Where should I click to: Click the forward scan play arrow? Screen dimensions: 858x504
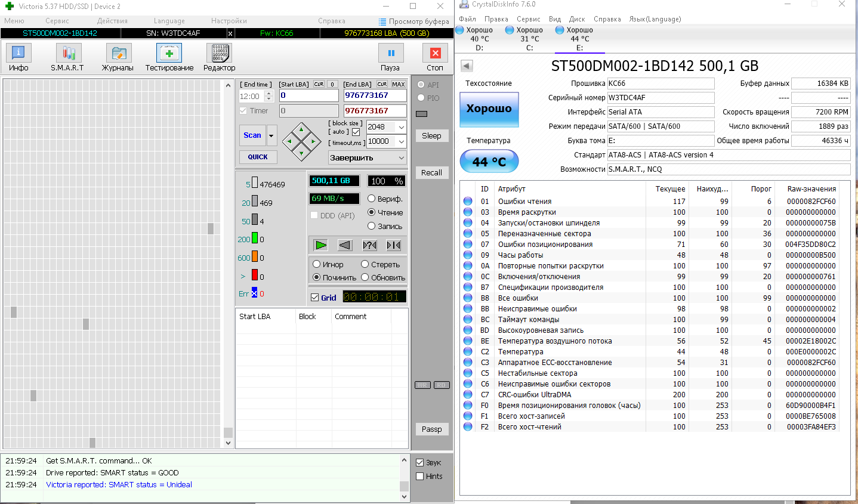point(321,245)
